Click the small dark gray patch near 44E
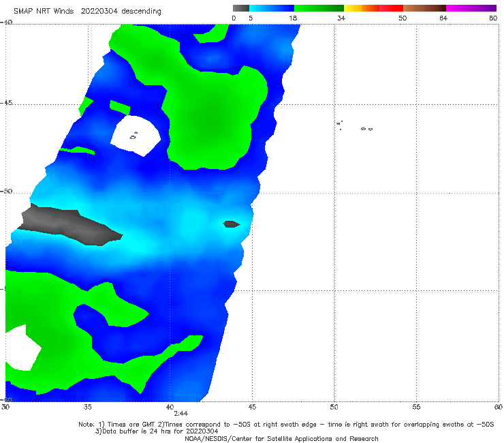504x443 pixels. click(232, 224)
